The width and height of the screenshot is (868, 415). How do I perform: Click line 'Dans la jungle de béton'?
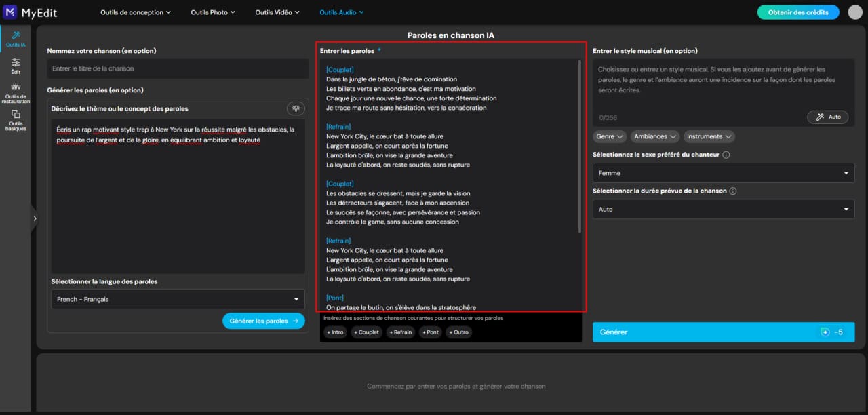[x=392, y=79]
